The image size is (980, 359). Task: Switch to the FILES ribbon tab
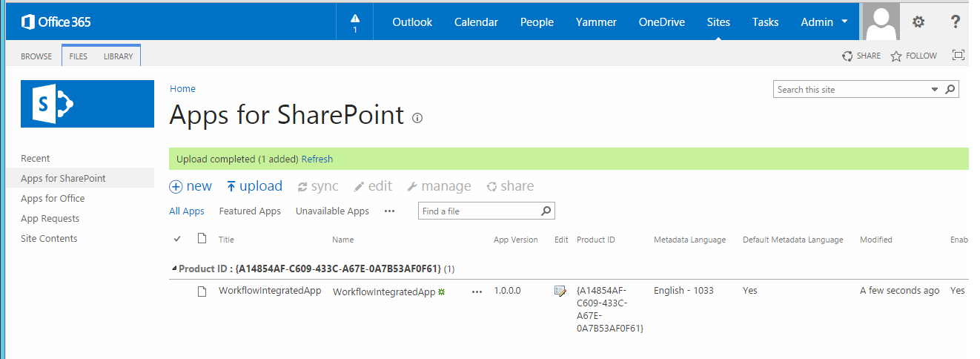click(78, 56)
